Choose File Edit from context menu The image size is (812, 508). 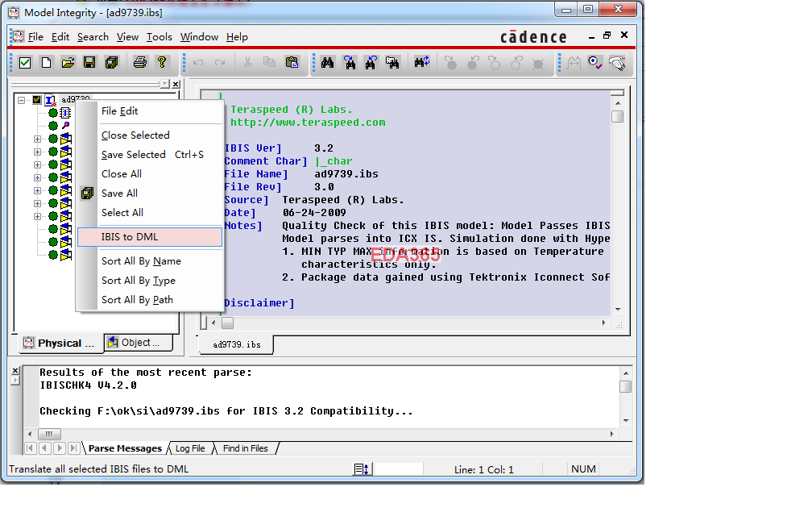[150, 111]
